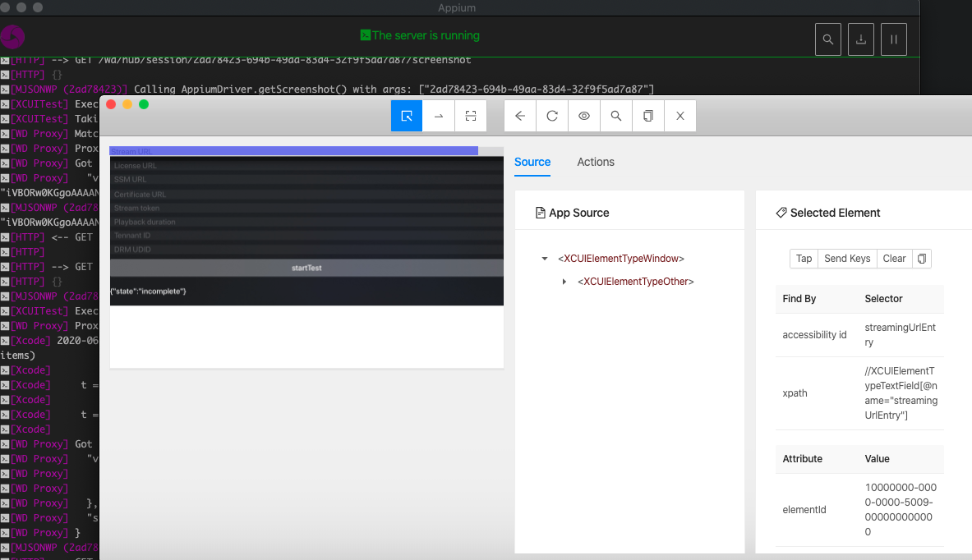972x560 pixels.
Task: Expand the XCUIElementTypeOther node
Action: (x=564, y=281)
